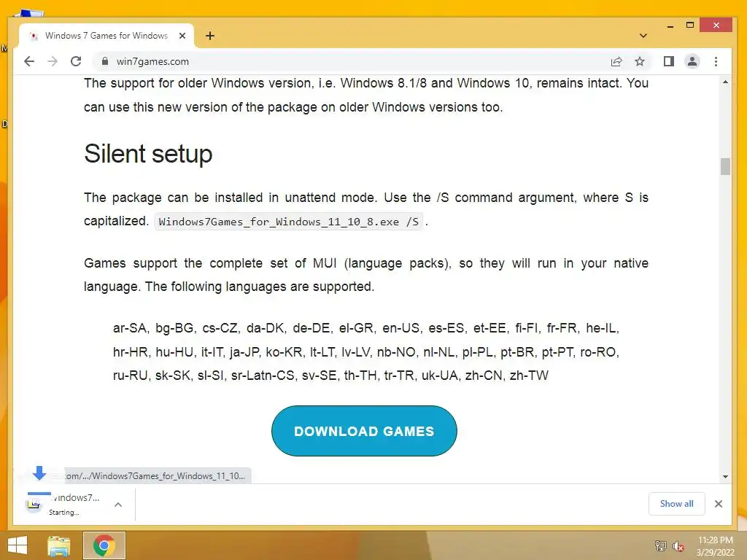Screen dimensions: 747x560
Task: Click the hr-HR language code
Action: point(130,352)
